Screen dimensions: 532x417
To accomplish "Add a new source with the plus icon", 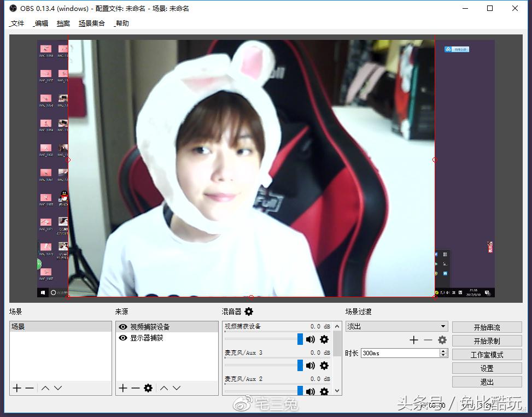I will coord(123,388).
